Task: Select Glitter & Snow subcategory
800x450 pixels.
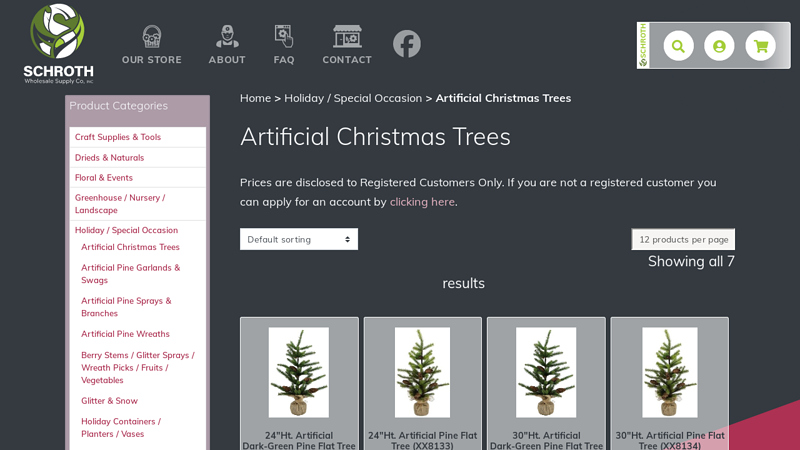Action: (109, 401)
